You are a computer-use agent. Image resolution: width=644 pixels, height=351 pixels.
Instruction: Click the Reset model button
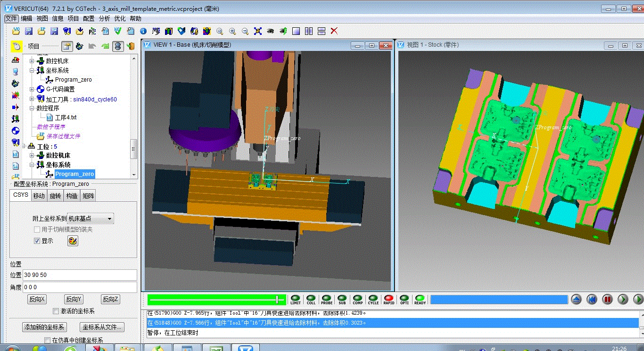577,299
